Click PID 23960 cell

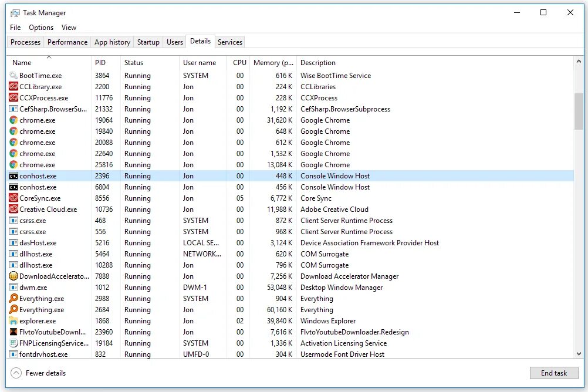coord(104,332)
